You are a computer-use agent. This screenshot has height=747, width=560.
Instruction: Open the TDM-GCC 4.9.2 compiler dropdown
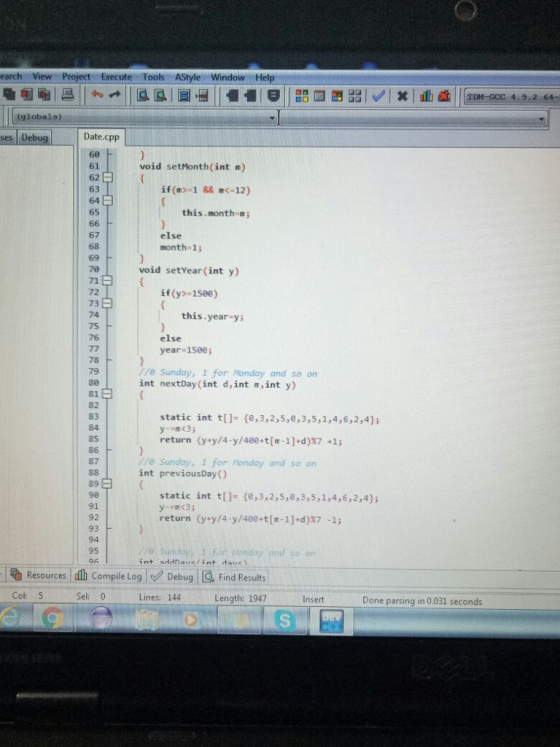[x=512, y=97]
